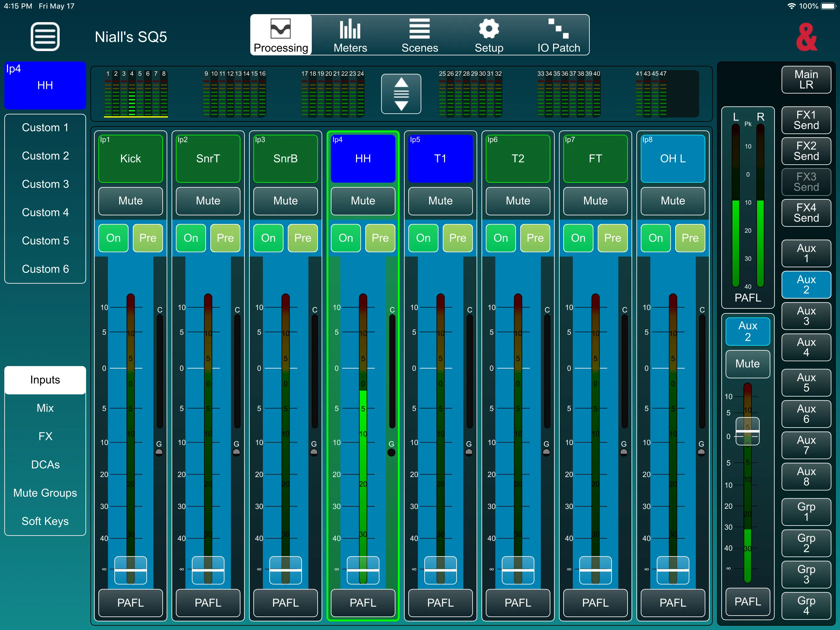The image size is (840, 630).
Task: Expand the Custom 1 layer group
Action: pos(44,128)
